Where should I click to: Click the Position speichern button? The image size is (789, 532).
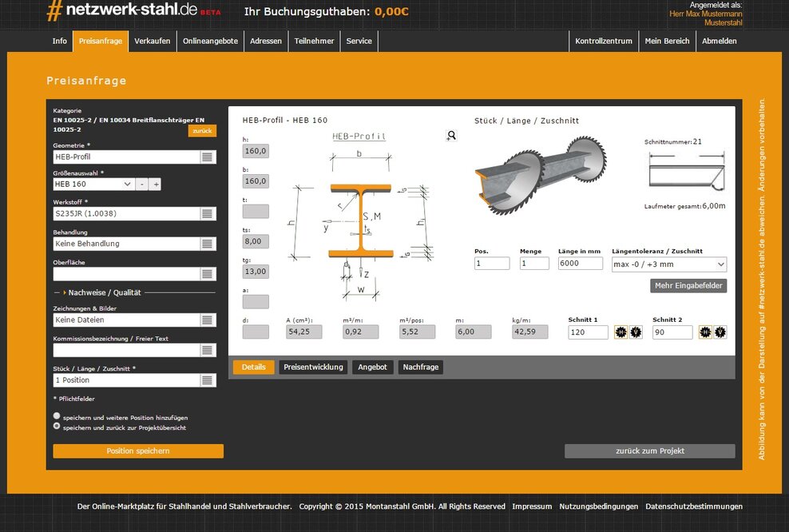click(x=138, y=451)
